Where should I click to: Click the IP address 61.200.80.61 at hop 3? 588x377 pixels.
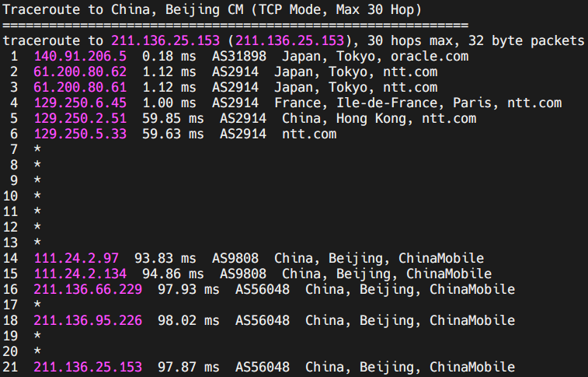pyautogui.click(x=80, y=87)
